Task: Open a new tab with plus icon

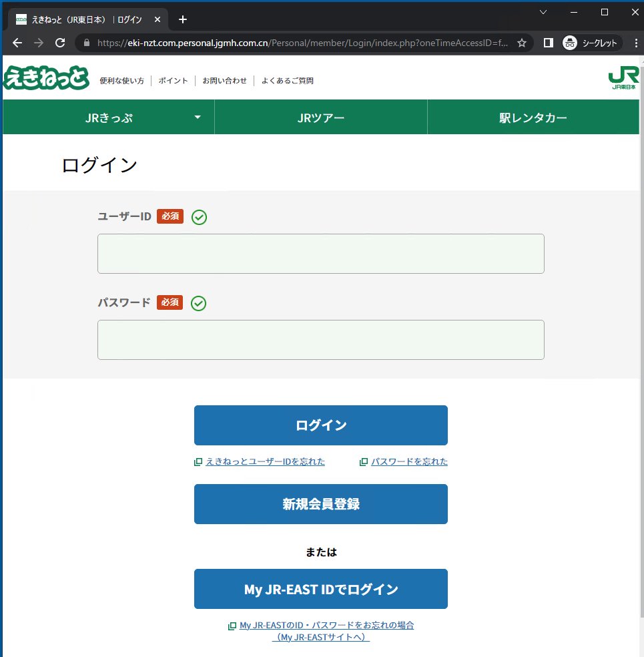Action: [183, 19]
